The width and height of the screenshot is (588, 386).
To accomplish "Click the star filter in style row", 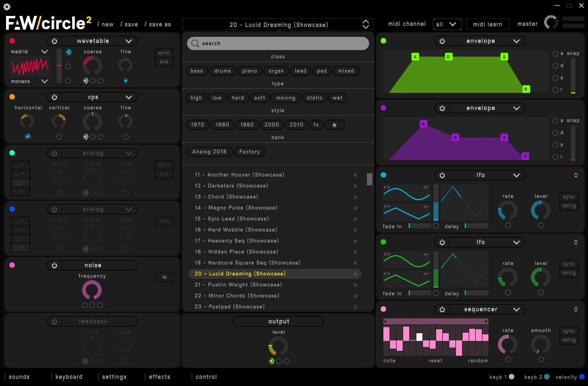I will [334, 125].
